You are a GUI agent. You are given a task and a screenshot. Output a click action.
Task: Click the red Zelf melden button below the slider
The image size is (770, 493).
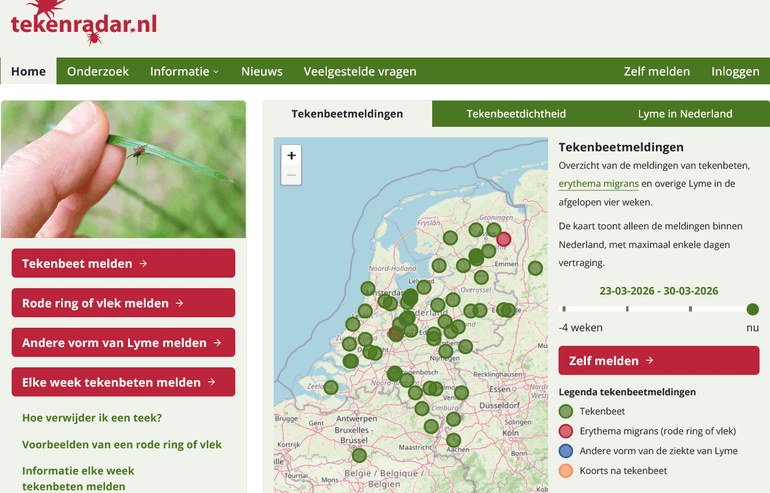coord(659,360)
